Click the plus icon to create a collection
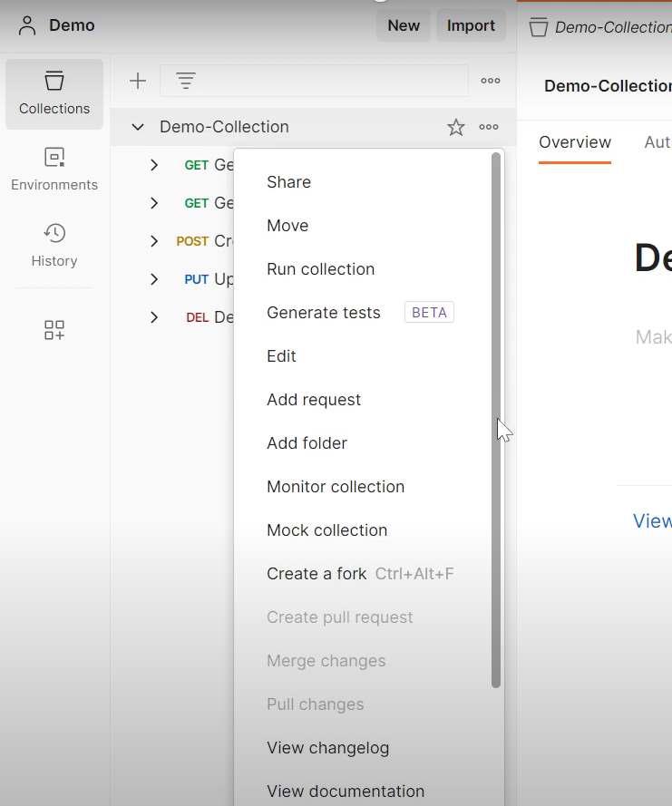The image size is (672, 806). (x=137, y=81)
